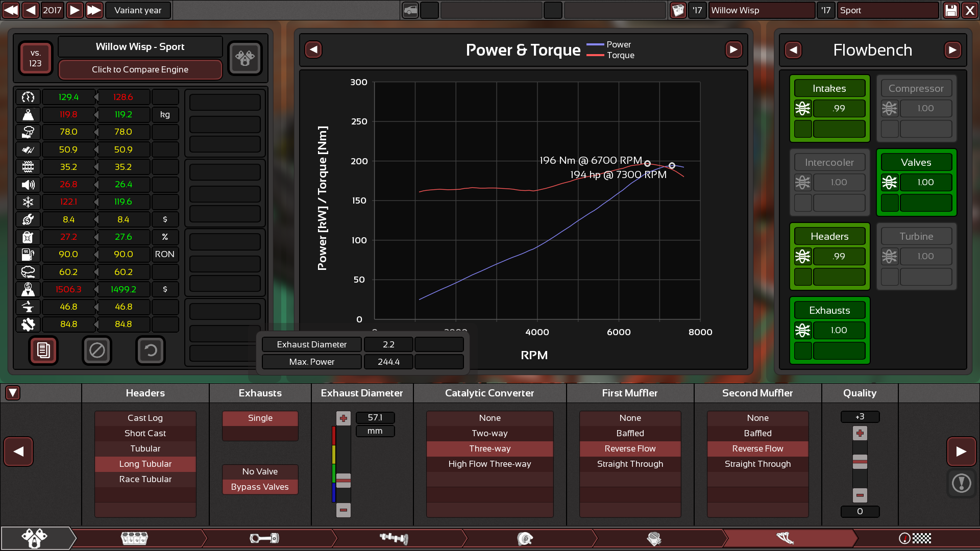Click the camshaft tab icon
This screenshot has height=551, width=980.
(394, 538)
